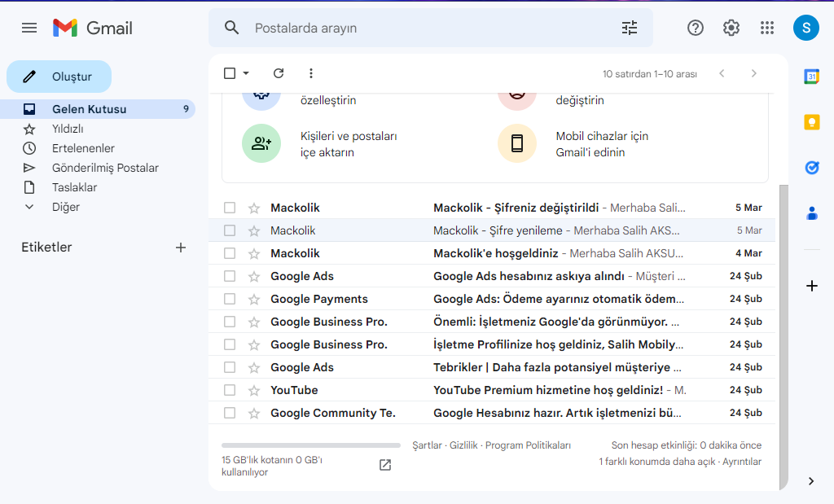This screenshot has height=504, width=834.
Task: Star the Google Community Team email
Action: click(254, 413)
